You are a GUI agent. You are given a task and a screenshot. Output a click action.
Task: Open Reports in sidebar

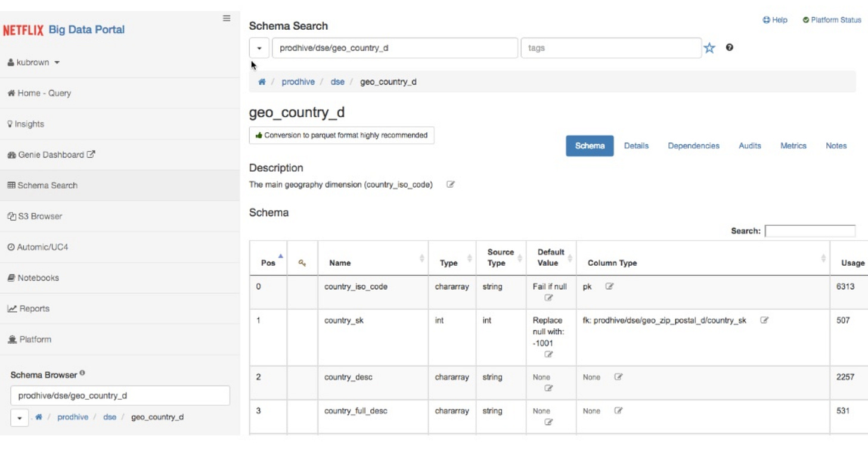tap(119, 309)
